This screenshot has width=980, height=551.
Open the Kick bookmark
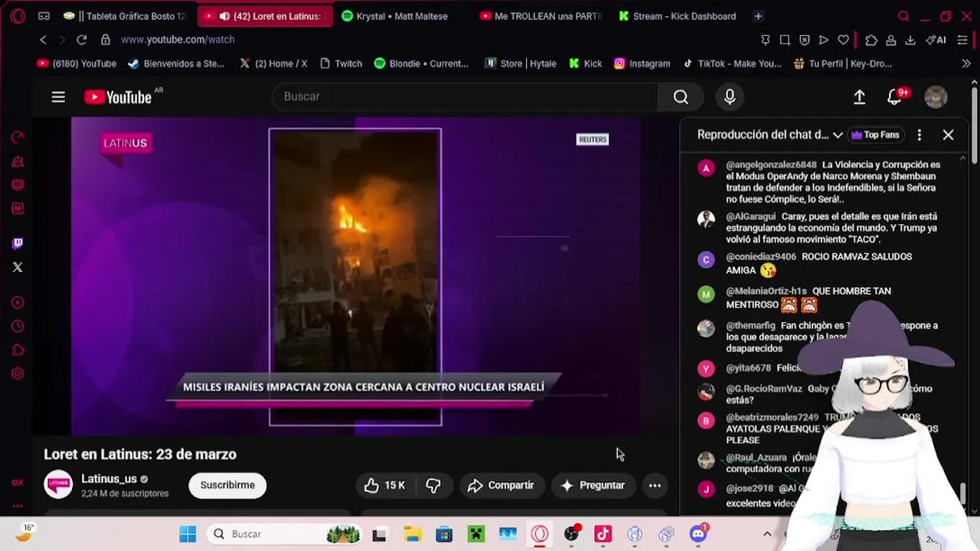coord(586,64)
